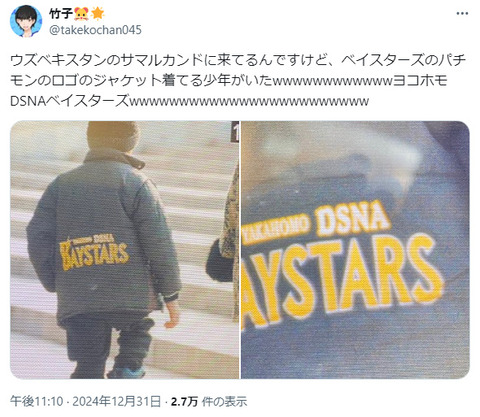Screen dimensions: 480x417
Task: Click the 午後11:10 timestamp
Action: [37, 401]
